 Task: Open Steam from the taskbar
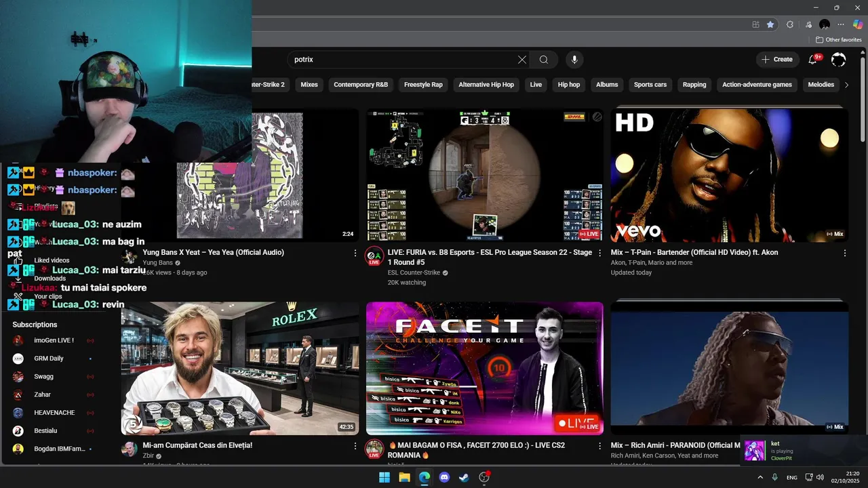[464, 477]
